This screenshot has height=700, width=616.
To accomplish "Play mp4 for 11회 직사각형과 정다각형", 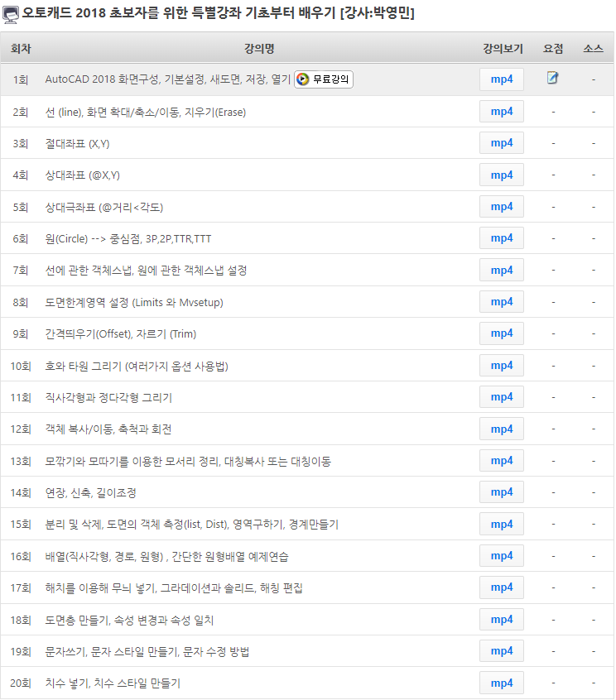I will click(x=502, y=397).
